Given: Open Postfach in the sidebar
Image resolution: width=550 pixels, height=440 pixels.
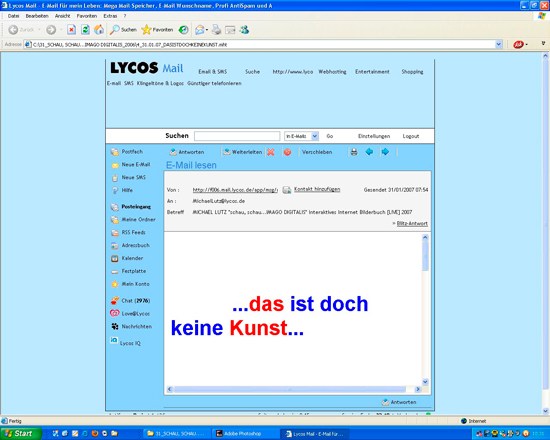Looking at the screenshot, I should (x=127, y=152).
